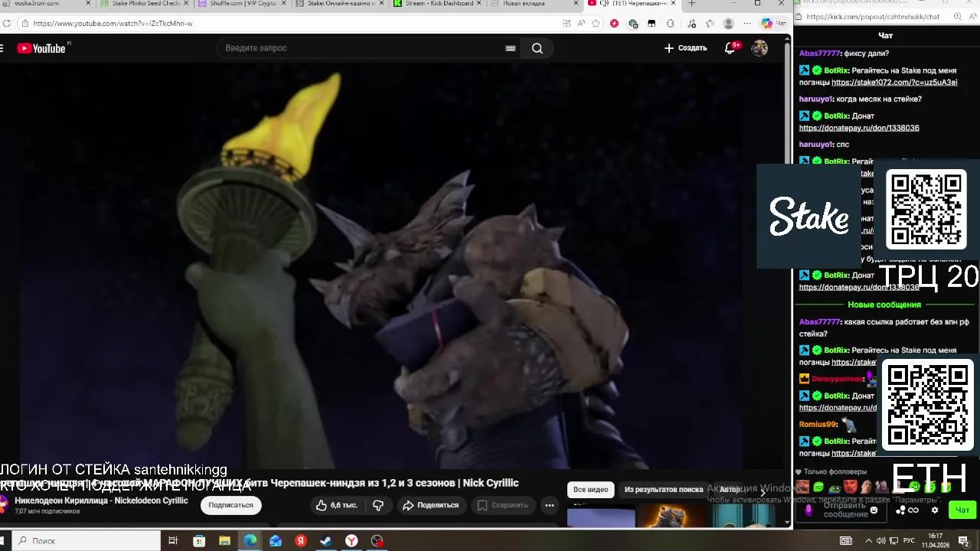Image resolution: width=980 pixels, height=551 pixels.
Task: Open the video's three-dots more actions
Action: pyautogui.click(x=549, y=505)
